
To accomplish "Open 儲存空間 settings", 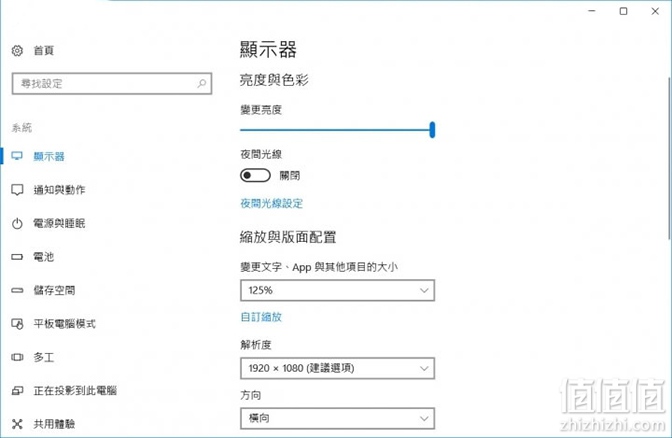I will click(x=54, y=290).
